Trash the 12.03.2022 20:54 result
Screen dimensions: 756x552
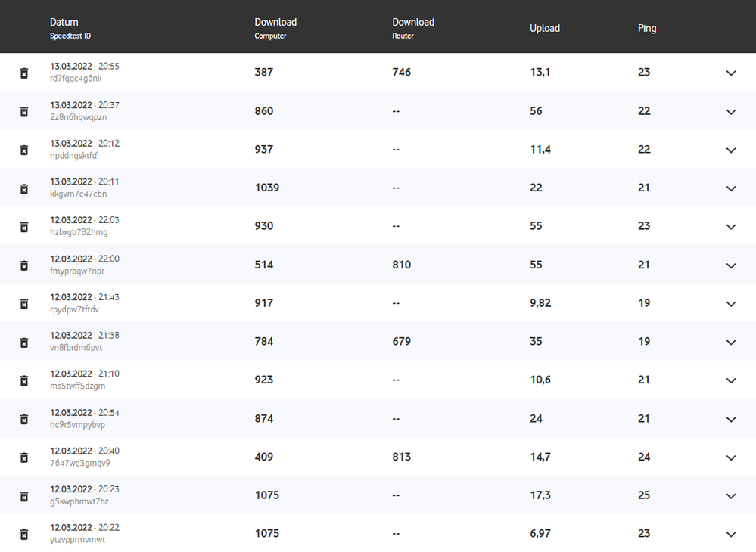pyautogui.click(x=24, y=419)
